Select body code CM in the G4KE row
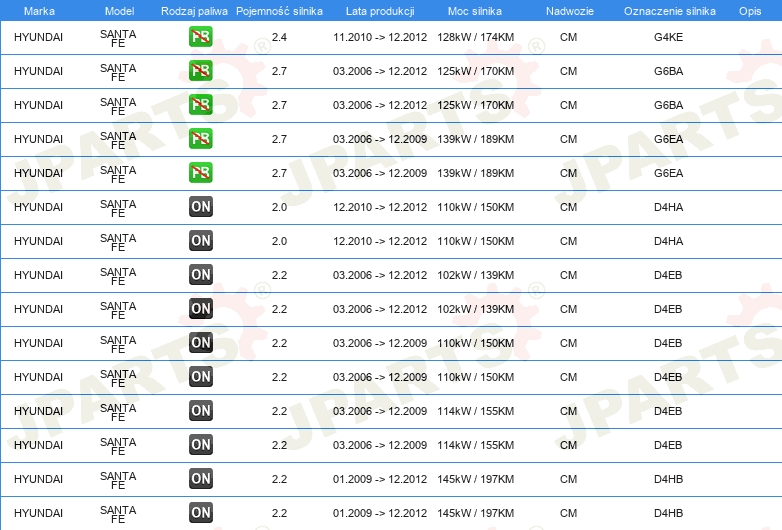 point(568,37)
